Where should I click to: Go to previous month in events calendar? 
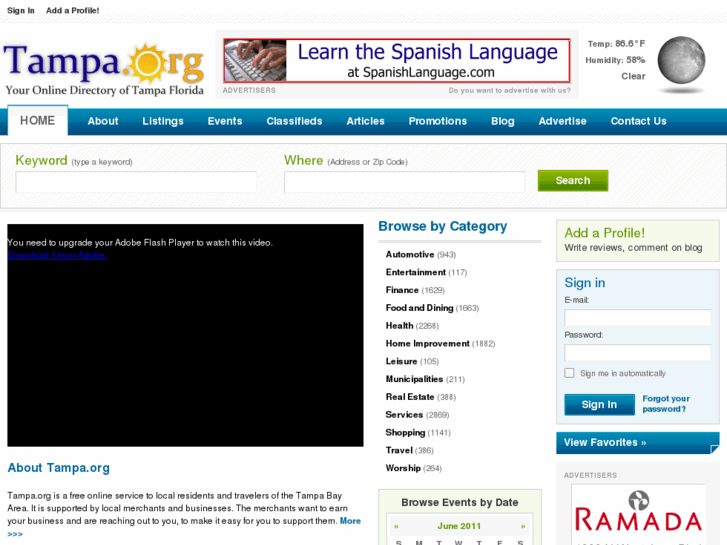pyautogui.click(x=396, y=526)
